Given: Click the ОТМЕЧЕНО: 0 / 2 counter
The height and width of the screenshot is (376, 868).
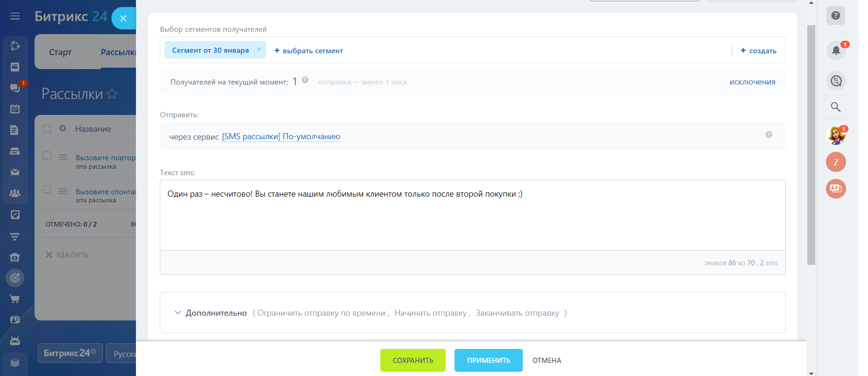Looking at the screenshot, I should [x=71, y=224].
